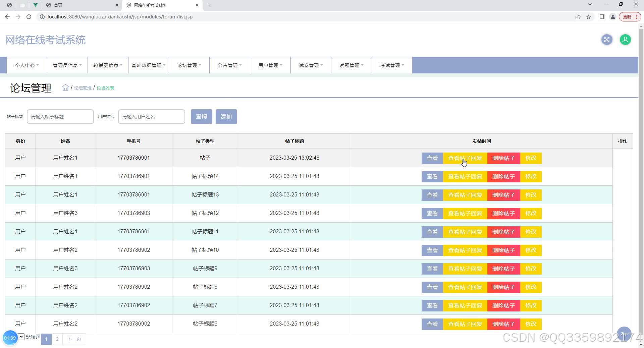The height and width of the screenshot is (348, 644).
Task: Click the 添加 button
Action: click(226, 117)
